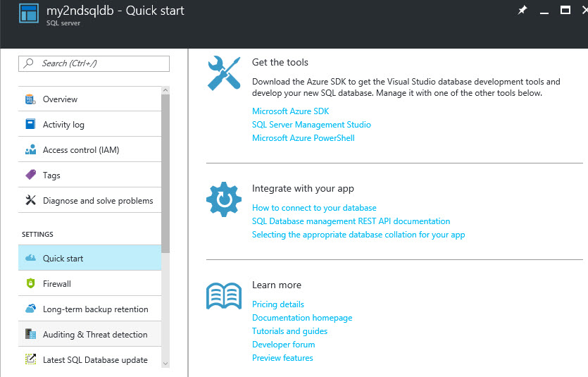Click the Search (Ctrl+/) input field
This screenshot has height=377, width=588.
[94, 63]
